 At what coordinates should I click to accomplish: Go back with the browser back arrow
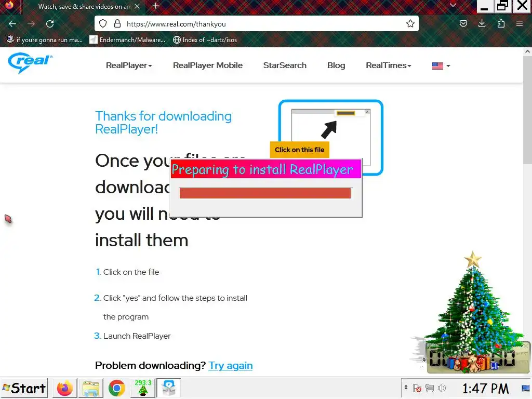(12, 24)
